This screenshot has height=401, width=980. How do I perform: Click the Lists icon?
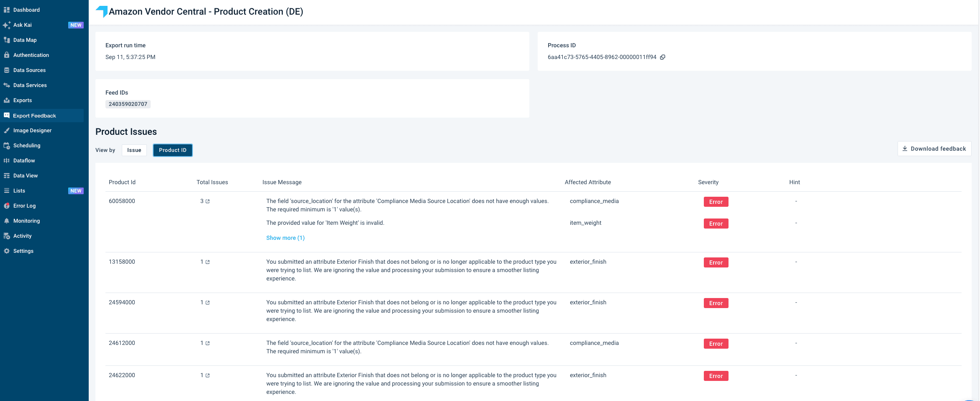click(x=7, y=190)
